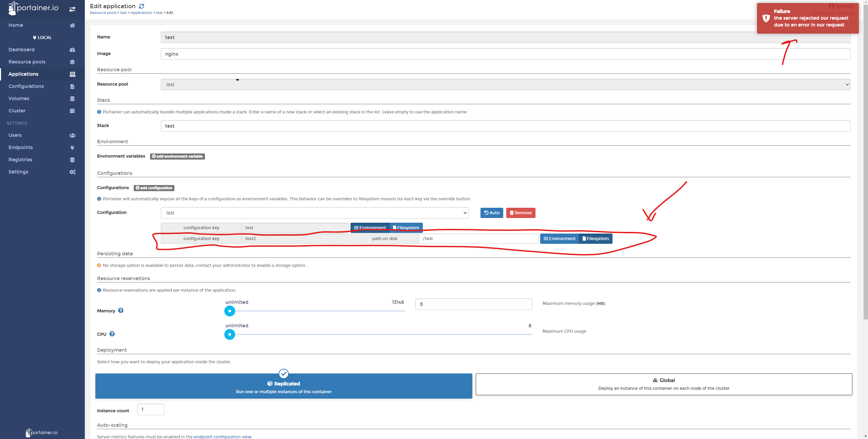Click the Memory help icon
The width and height of the screenshot is (868, 439).
121,310
